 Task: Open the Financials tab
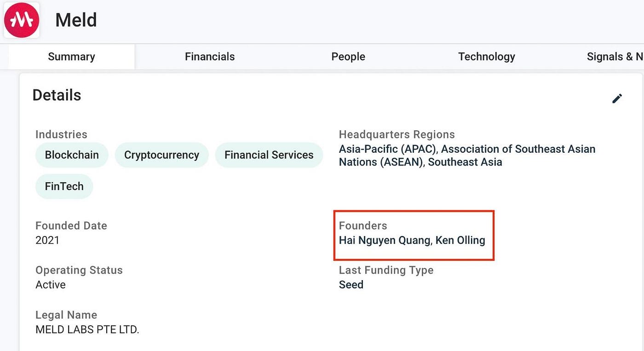(210, 56)
